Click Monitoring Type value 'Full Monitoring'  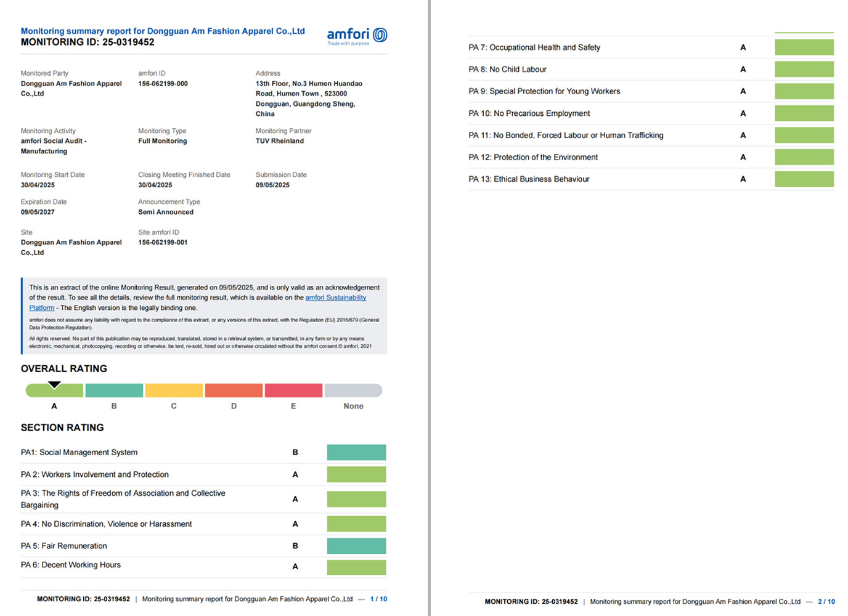[x=163, y=141]
